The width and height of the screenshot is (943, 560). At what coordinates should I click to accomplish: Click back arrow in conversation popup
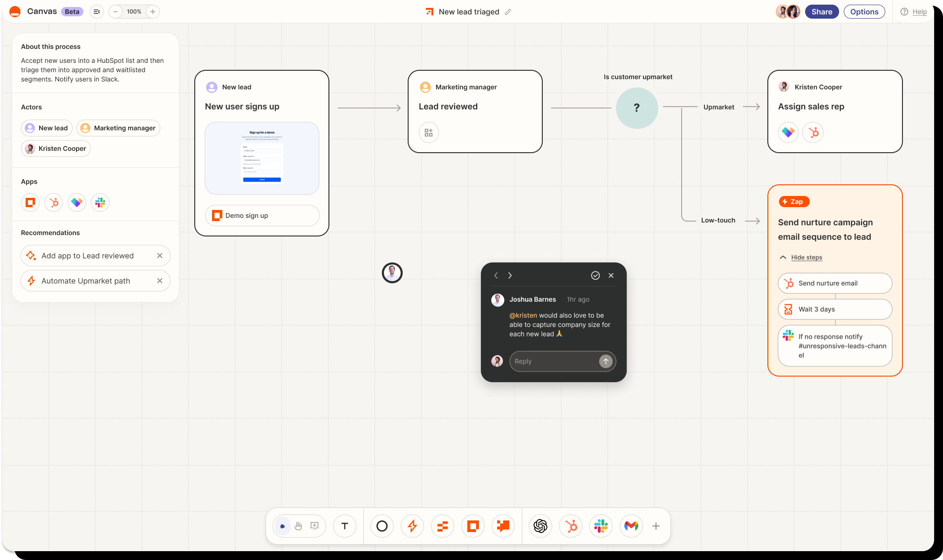(497, 275)
